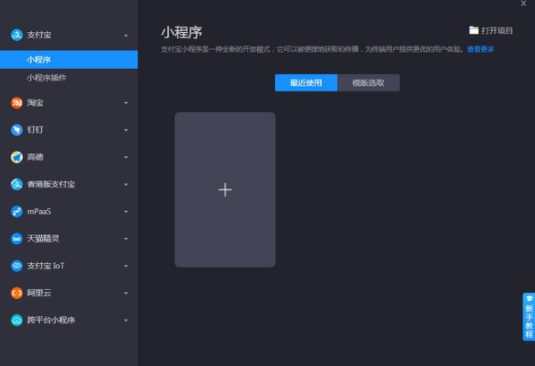The image size is (535, 366).
Task: Click the 钉钉 DingTalk logo icon
Action: coord(16,130)
